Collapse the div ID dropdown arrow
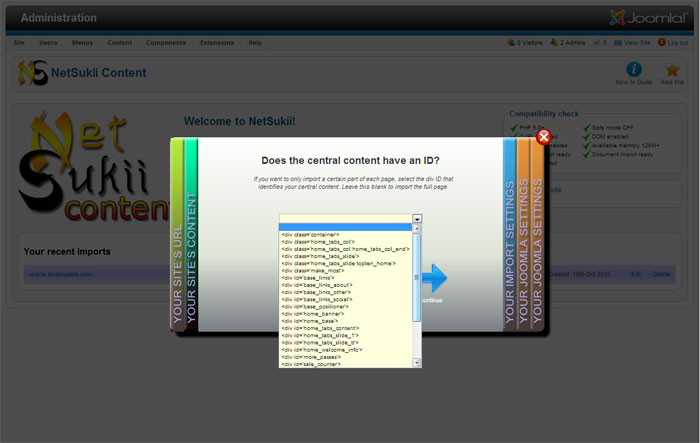 click(x=417, y=218)
